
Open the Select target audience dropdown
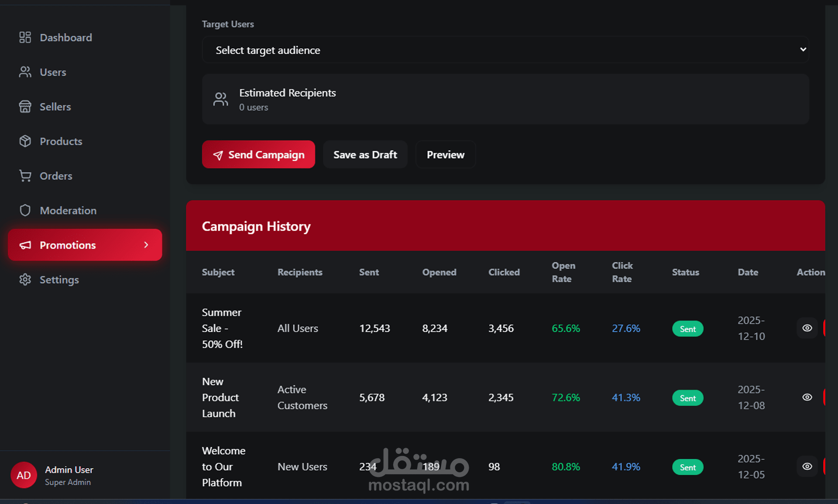click(x=505, y=50)
